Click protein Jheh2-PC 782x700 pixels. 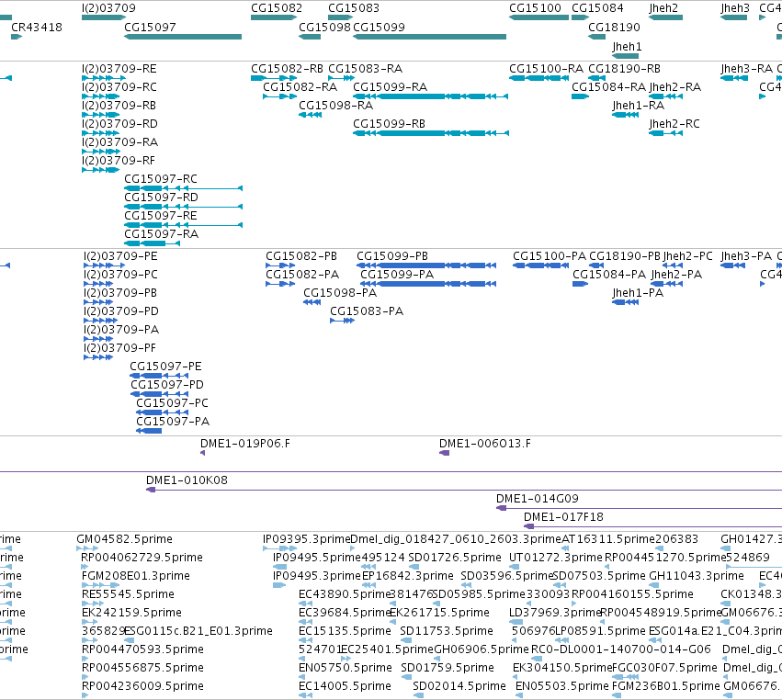[x=673, y=265]
